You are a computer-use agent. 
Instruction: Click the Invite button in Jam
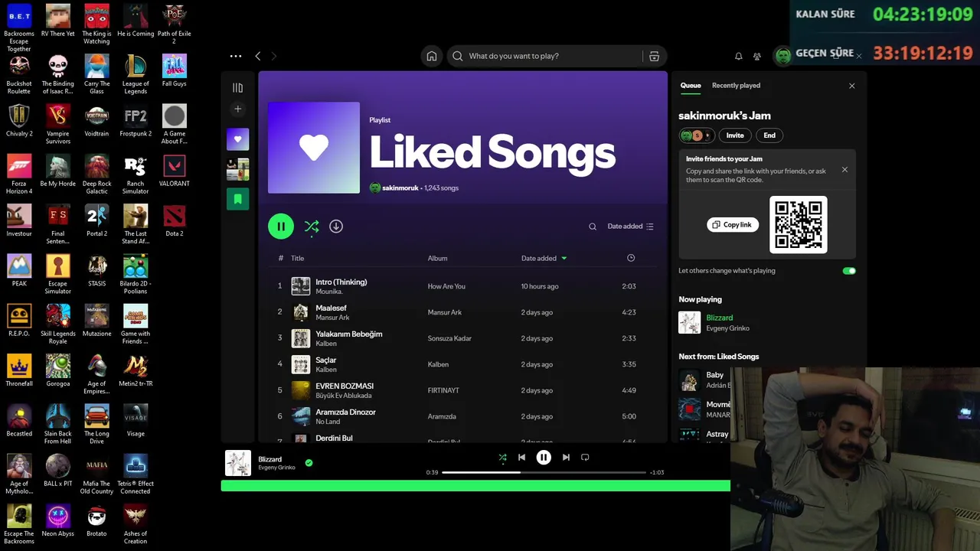coord(735,135)
